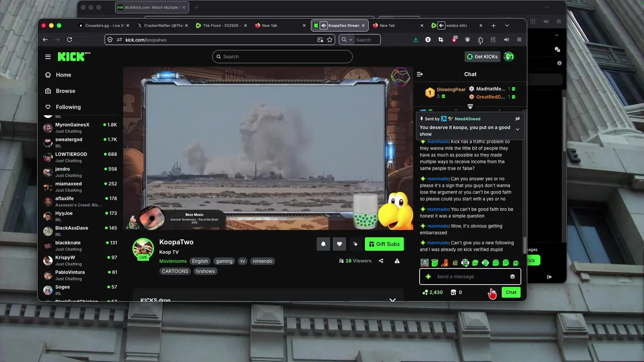
Task: Click the picture-in-picture icon in address bar
Action: (320, 40)
